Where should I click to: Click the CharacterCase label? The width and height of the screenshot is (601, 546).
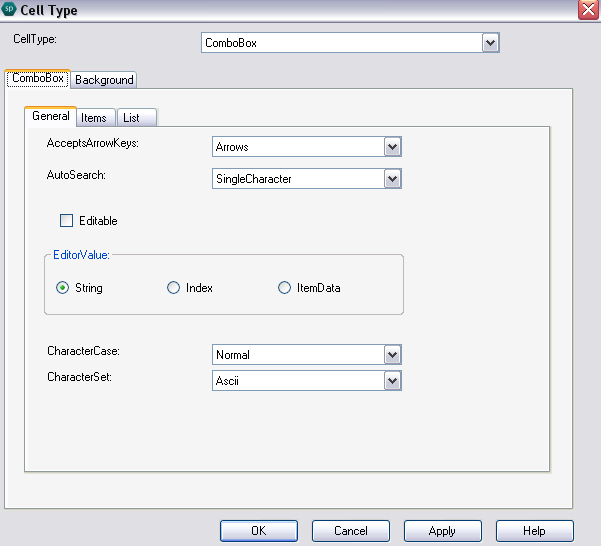click(84, 351)
